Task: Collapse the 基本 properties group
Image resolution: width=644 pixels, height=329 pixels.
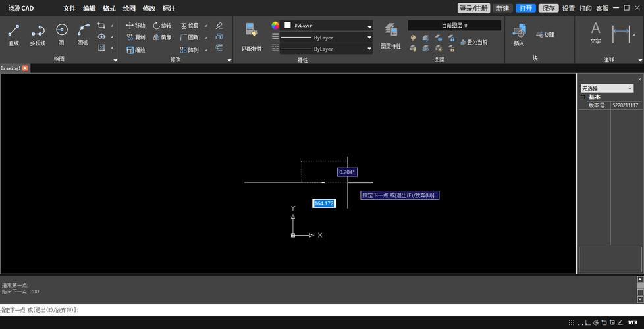Action: tap(582, 97)
